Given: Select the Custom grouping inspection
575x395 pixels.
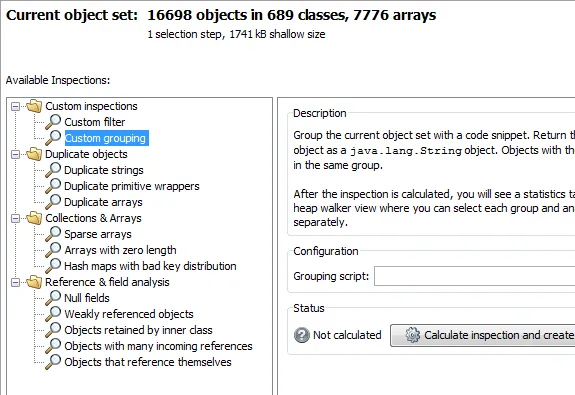Looking at the screenshot, I should (106, 138).
